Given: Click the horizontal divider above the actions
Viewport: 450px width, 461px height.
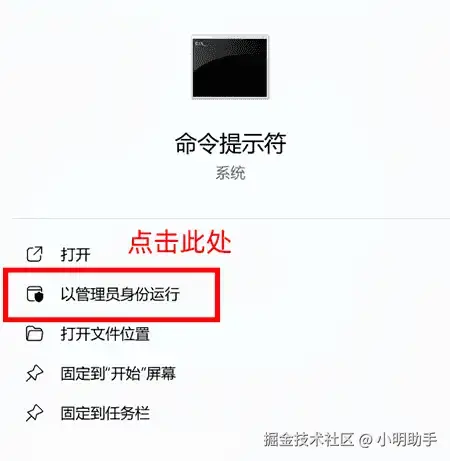Looking at the screenshot, I should click(231, 219).
